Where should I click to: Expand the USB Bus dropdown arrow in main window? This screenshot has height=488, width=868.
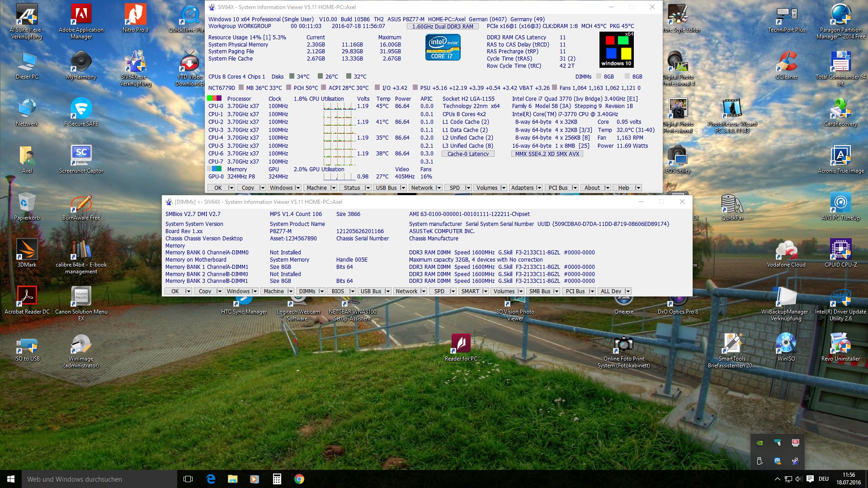coord(402,188)
